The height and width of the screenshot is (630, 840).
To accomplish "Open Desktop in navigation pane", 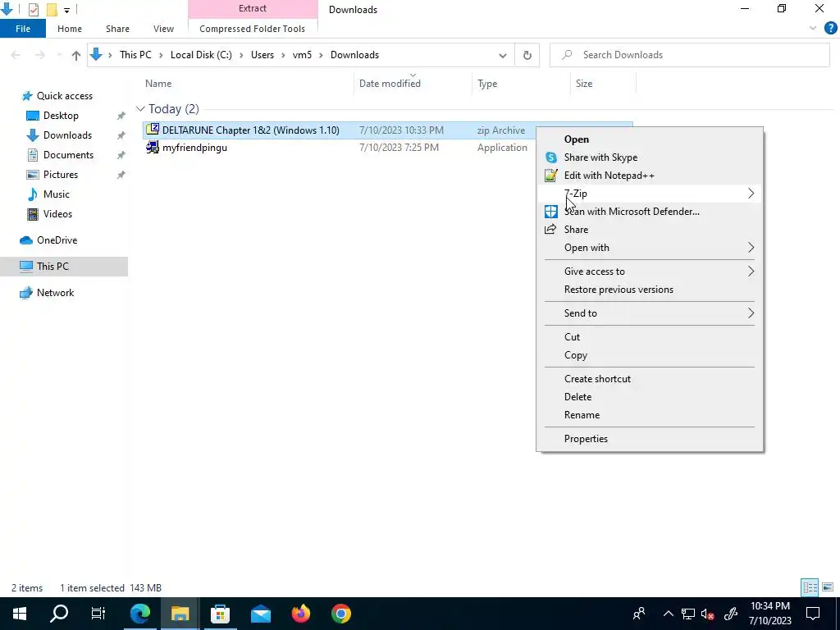I will 61,116.
